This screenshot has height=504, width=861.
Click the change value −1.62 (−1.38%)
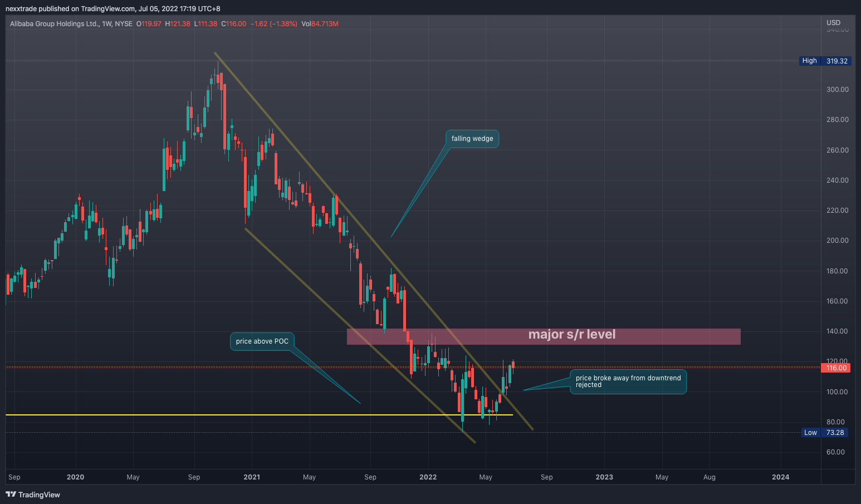(x=274, y=24)
